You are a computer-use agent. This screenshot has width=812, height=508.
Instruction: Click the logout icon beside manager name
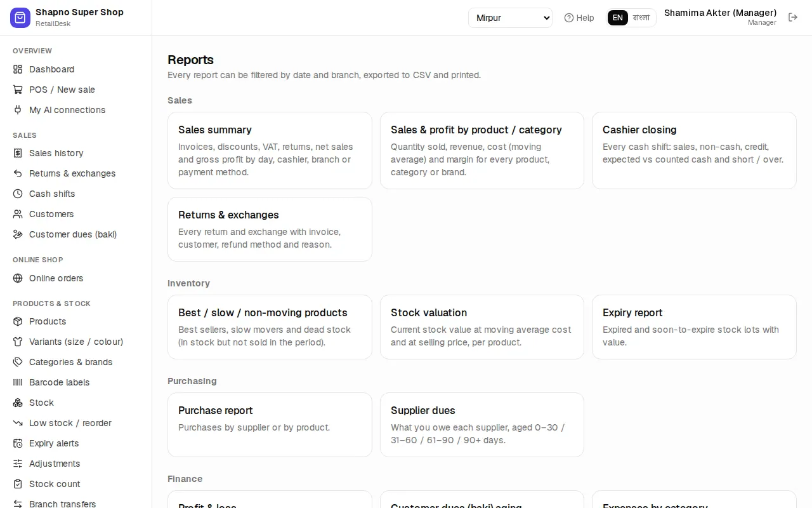(793, 17)
